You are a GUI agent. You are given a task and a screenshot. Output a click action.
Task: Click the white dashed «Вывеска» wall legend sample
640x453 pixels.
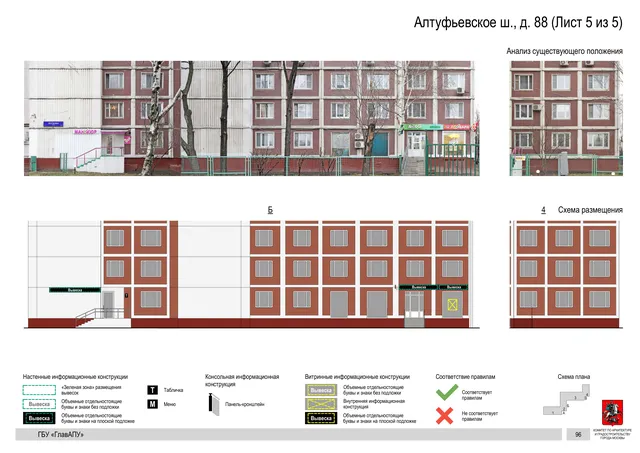click(39, 404)
